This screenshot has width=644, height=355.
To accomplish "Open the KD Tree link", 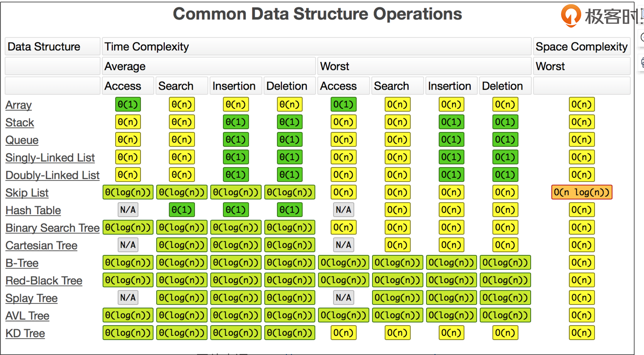I will click(x=25, y=333).
